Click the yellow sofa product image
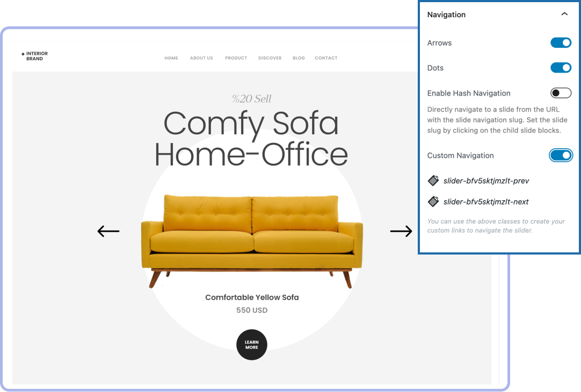581x392 pixels. [x=252, y=241]
